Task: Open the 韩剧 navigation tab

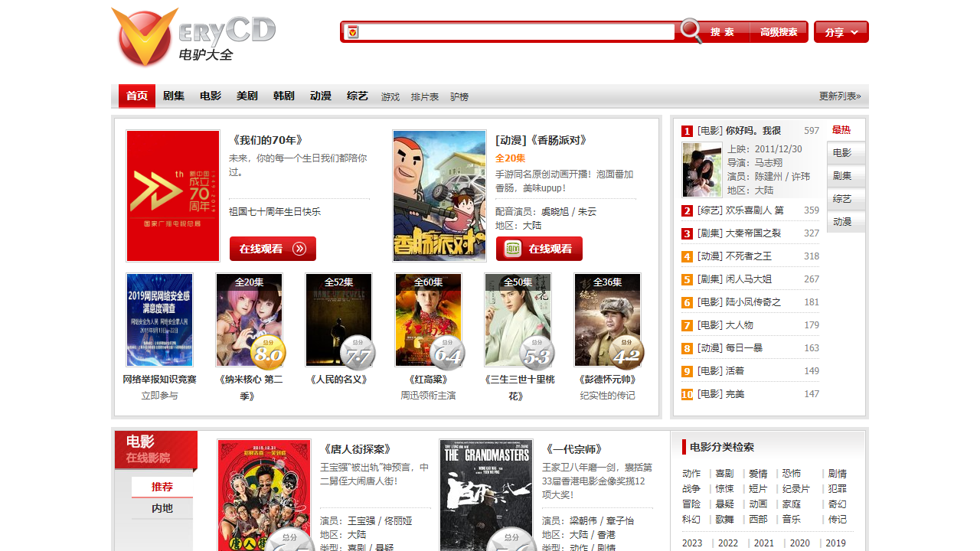Action: pyautogui.click(x=284, y=96)
